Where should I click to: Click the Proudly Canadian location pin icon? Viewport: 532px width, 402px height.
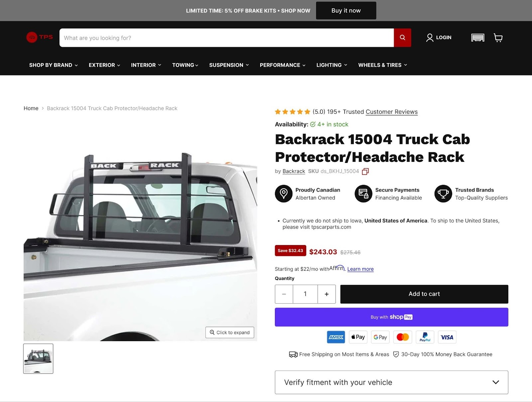point(284,194)
